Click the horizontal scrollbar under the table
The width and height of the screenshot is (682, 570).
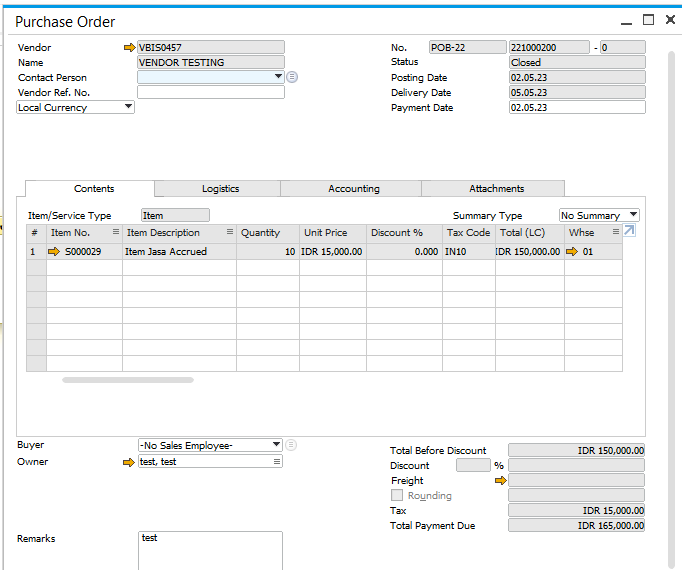[x=128, y=380]
